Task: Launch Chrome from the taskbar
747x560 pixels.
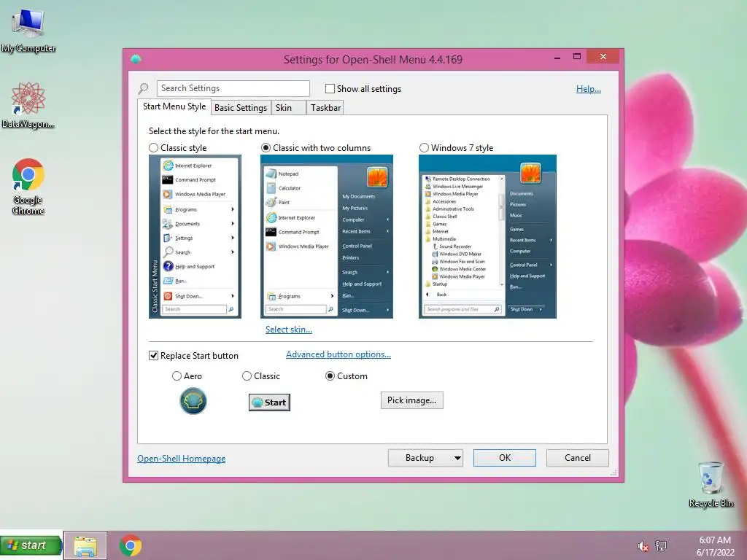Action: tap(131, 545)
